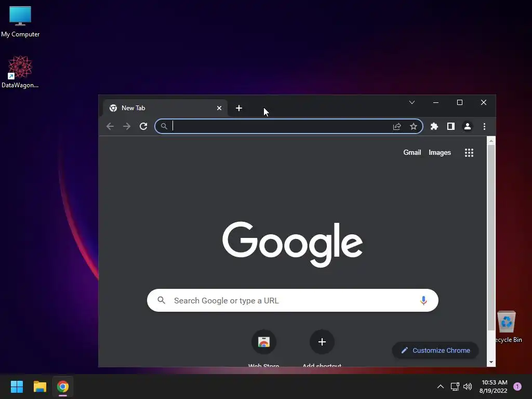The height and width of the screenshot is (399, 532).
Task: Open the notification badge in taskbar
Action: click(517, 387)
